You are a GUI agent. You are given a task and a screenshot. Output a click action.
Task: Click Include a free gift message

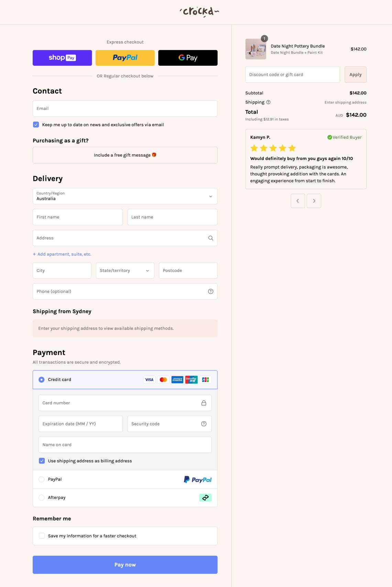pyautogui.click(x=125, y=155)
